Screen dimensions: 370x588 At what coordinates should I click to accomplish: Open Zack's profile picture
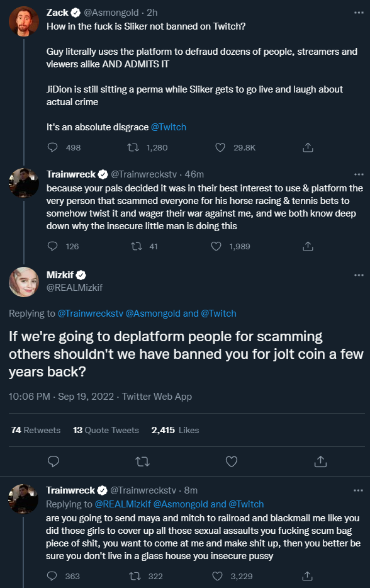point(24,21)
